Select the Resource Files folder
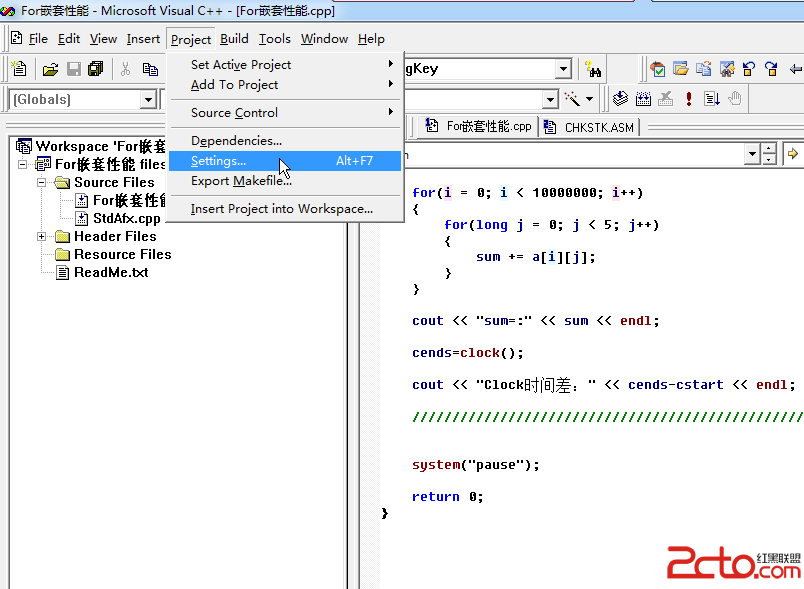 (x=123, y=254)
